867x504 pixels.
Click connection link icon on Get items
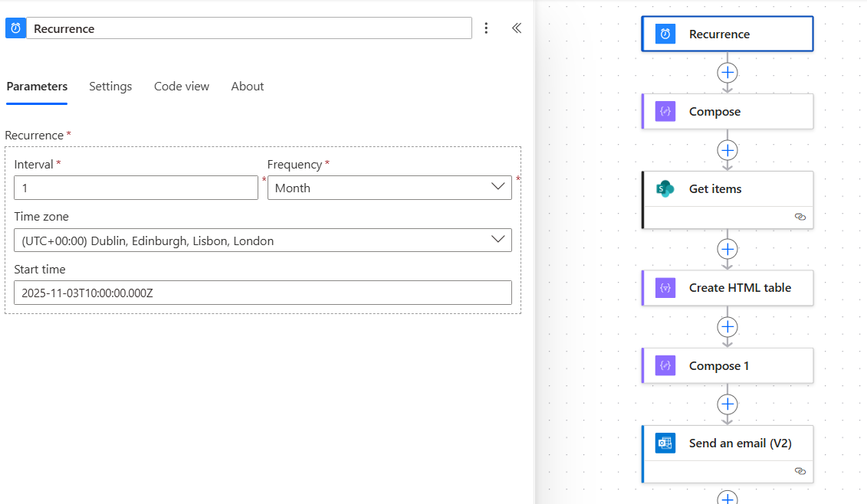coord(800,217)
